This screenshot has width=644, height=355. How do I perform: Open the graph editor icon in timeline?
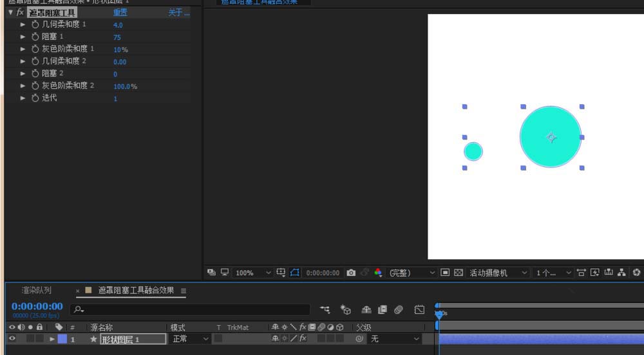click(419, 310)
